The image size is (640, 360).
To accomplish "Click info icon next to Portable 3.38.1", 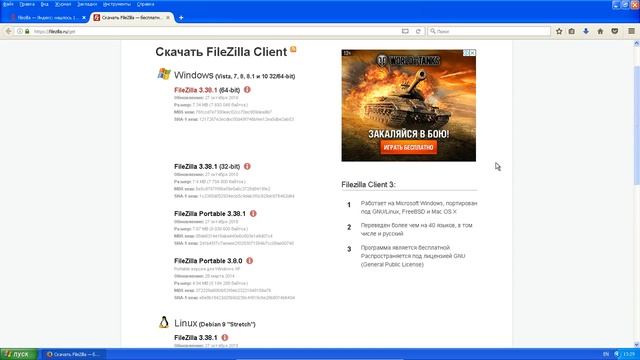I will pos(253,213).
